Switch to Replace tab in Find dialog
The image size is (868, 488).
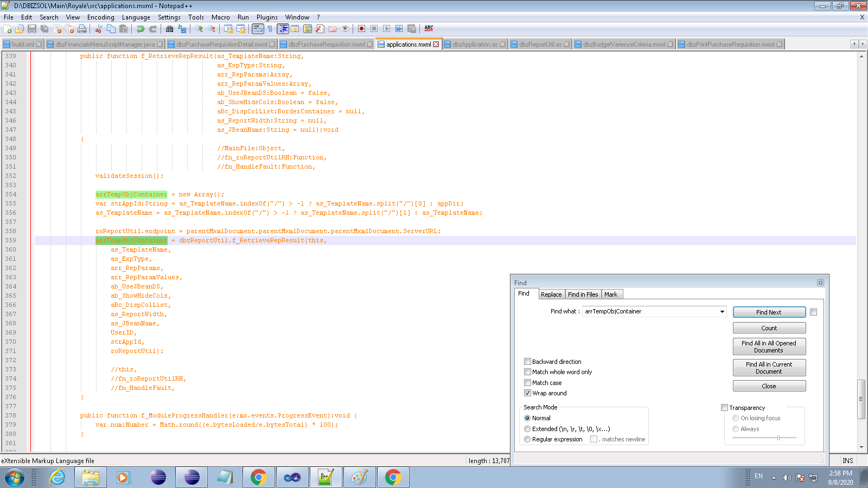point(551,294)
